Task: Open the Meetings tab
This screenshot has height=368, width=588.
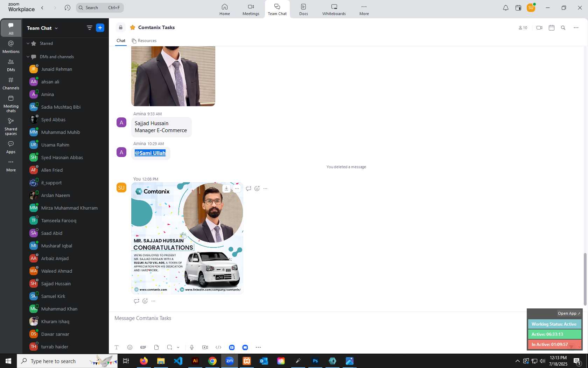Action: click(251, 9)
